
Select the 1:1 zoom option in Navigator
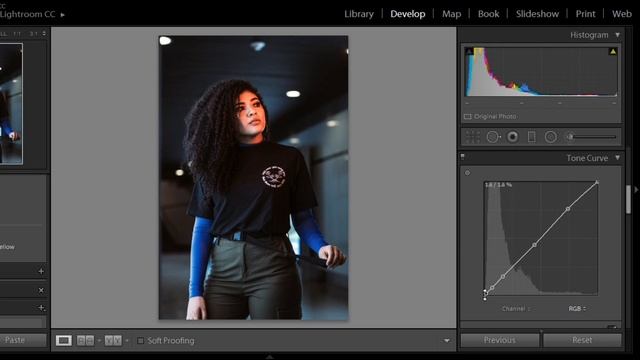[17, 34]
